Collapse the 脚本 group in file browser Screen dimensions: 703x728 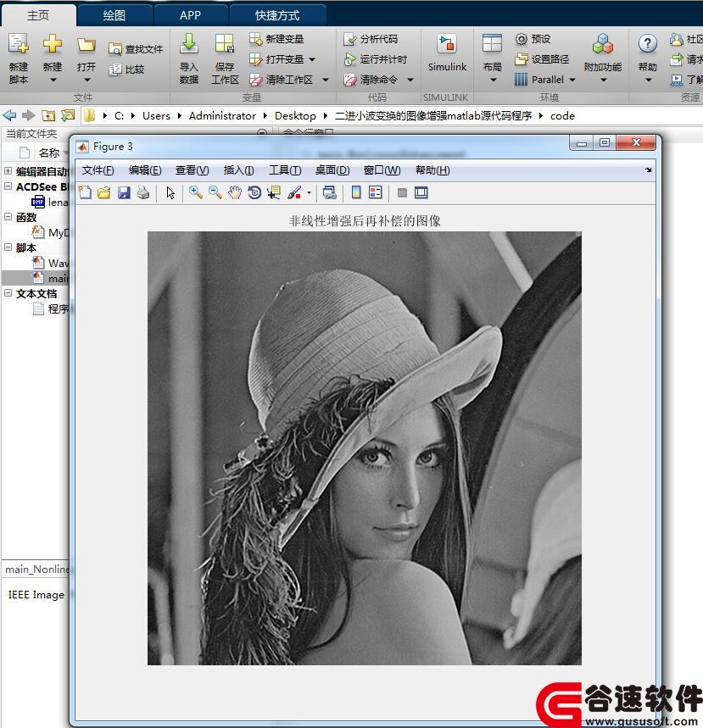click(x=8, y=247)
